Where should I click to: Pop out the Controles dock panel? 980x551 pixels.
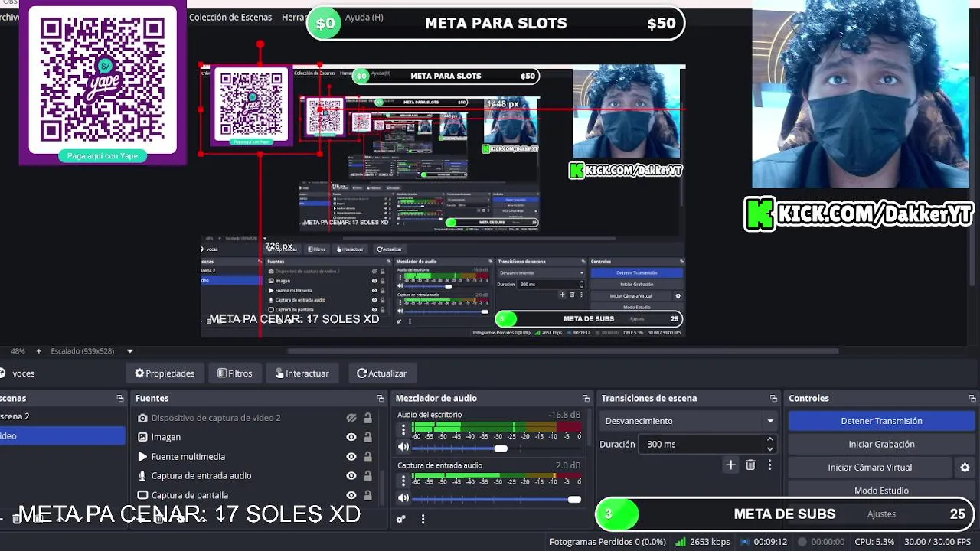tap(972, 399)
